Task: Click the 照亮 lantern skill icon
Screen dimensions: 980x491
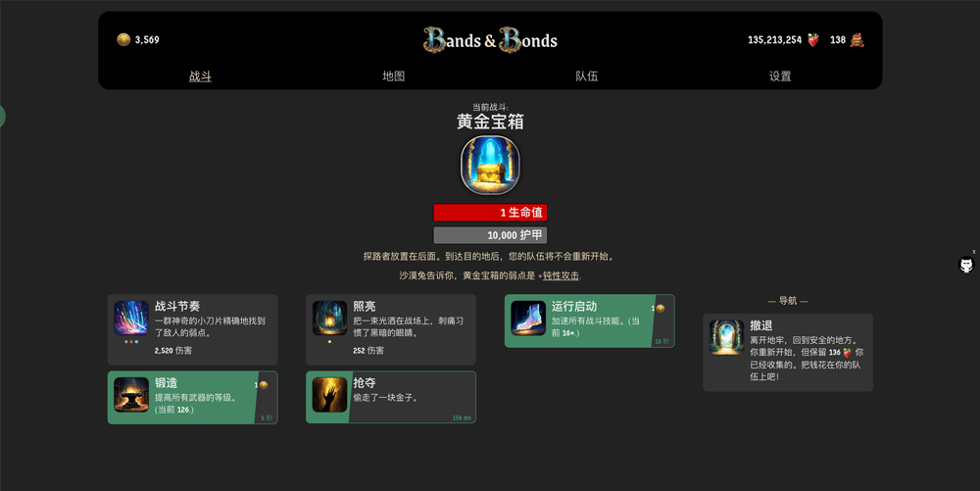Action: pos(329,318)
